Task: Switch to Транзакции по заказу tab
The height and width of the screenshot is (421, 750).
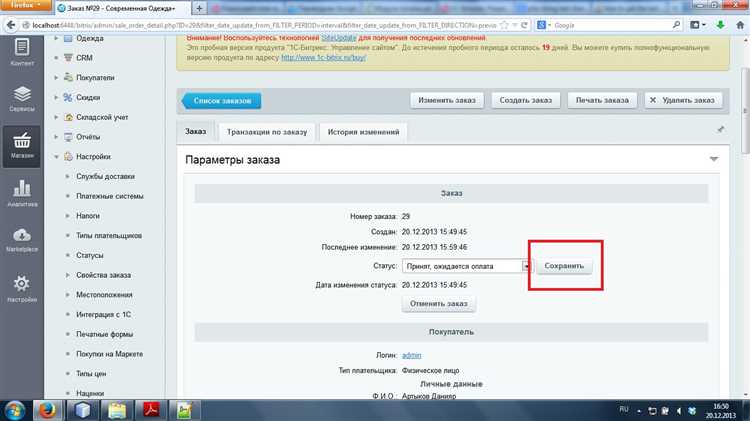Action: [x=267, y=132]
